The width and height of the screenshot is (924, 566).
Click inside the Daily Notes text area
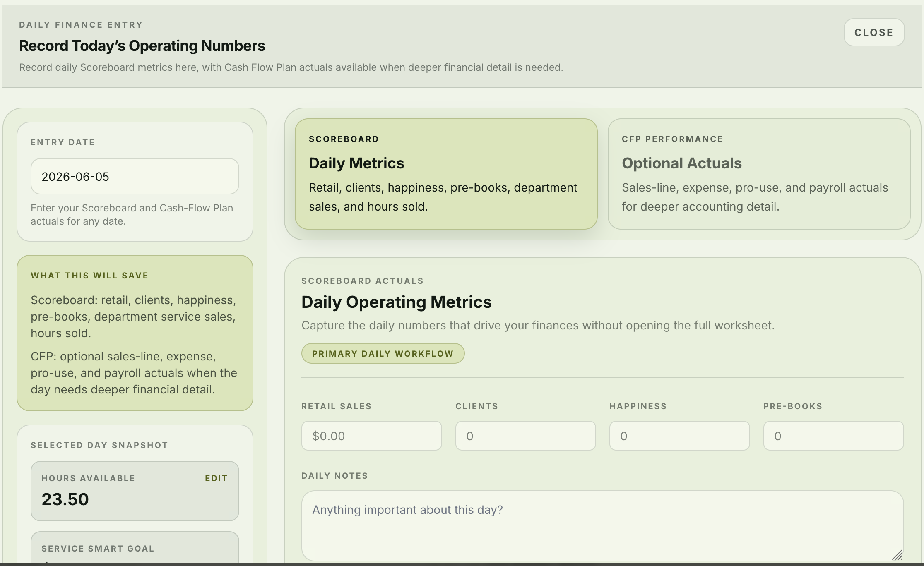point(603,526)
